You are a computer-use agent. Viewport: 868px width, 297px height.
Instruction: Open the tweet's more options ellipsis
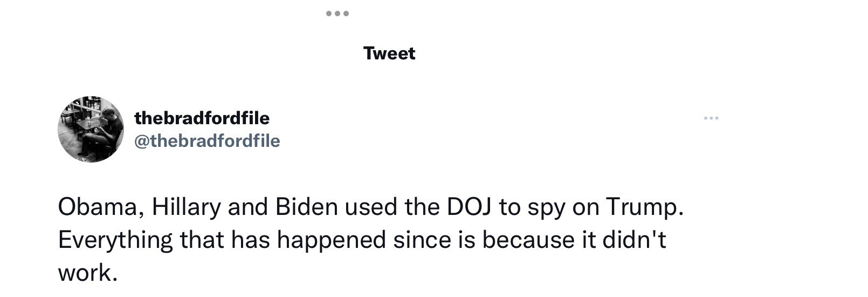(711, 118)
